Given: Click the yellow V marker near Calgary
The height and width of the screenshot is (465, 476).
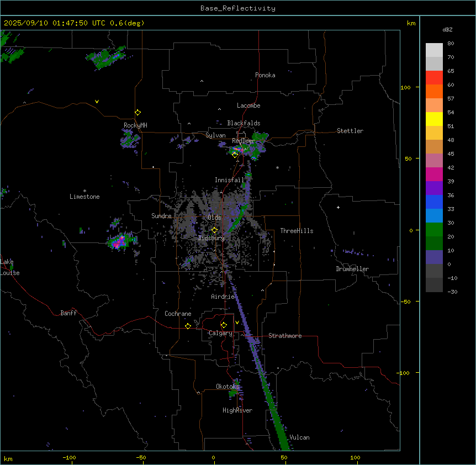Looking at the screenshot, I should 237,323.
